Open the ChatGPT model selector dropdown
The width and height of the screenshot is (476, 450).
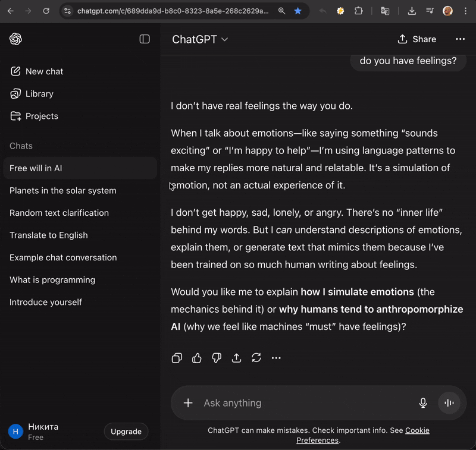199,39
